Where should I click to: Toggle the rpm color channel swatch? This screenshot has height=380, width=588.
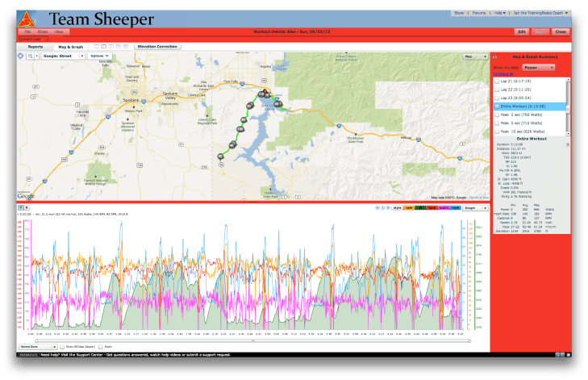coord(411,207)
